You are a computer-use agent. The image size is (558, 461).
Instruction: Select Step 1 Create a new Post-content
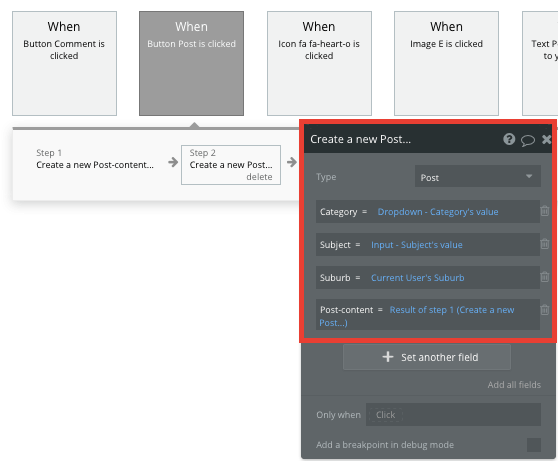click(x=95, y=159)
